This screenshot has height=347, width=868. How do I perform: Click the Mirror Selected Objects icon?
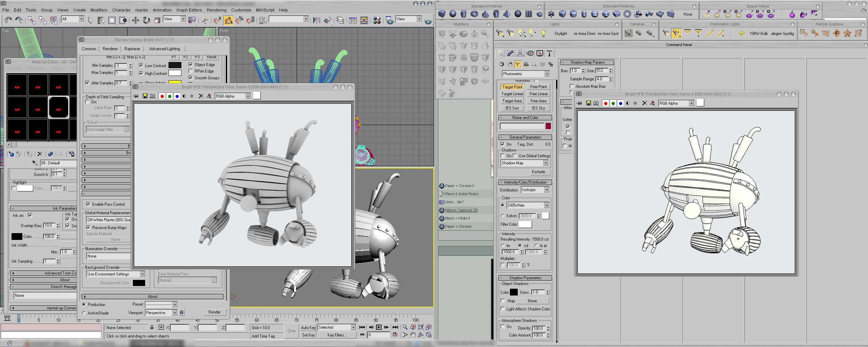click(316, 20)
